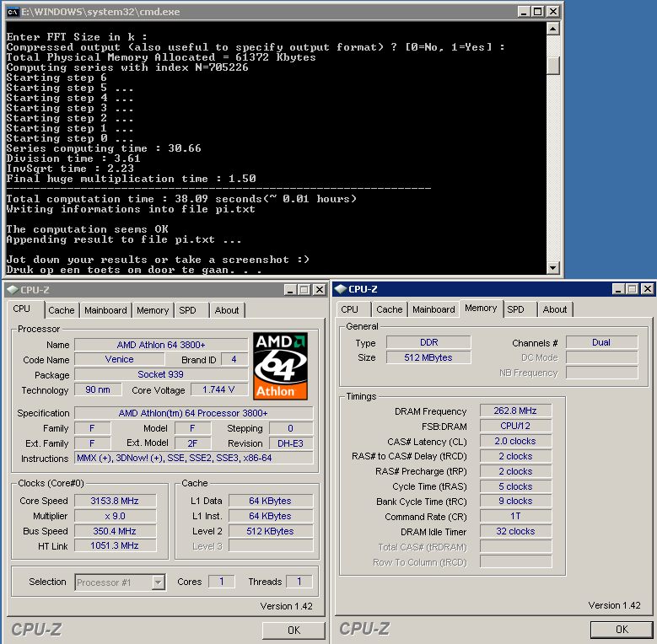Image resolution: width=657 pixels, height=644 pixels.
Task: Open Cache tab in left CPU-Z window
Action: (62, 310)
